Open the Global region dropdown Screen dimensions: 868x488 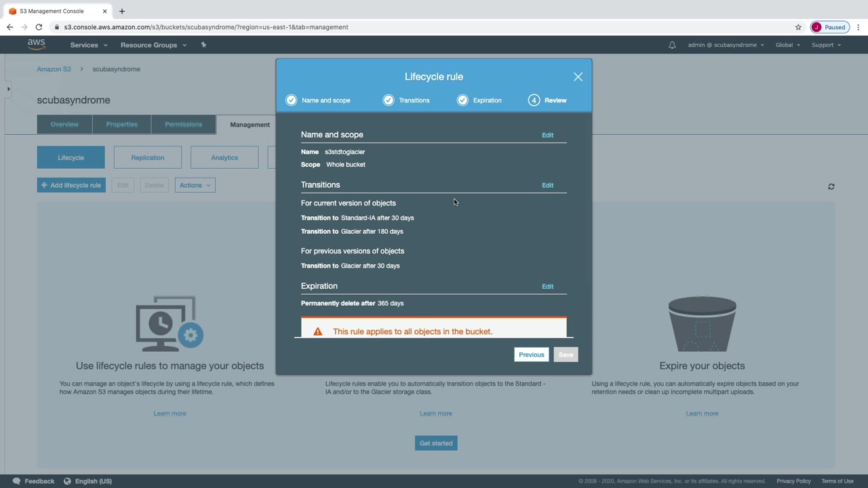[x=788, y=45]
